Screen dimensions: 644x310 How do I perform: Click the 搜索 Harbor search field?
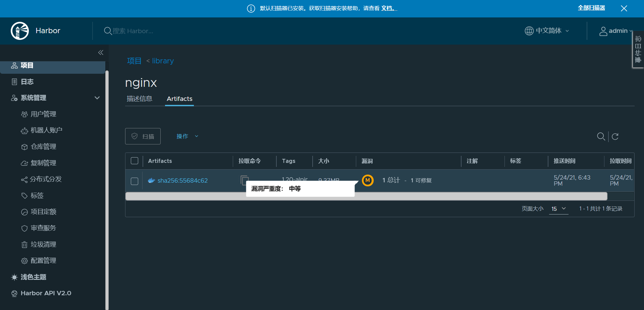coord(133,31)
